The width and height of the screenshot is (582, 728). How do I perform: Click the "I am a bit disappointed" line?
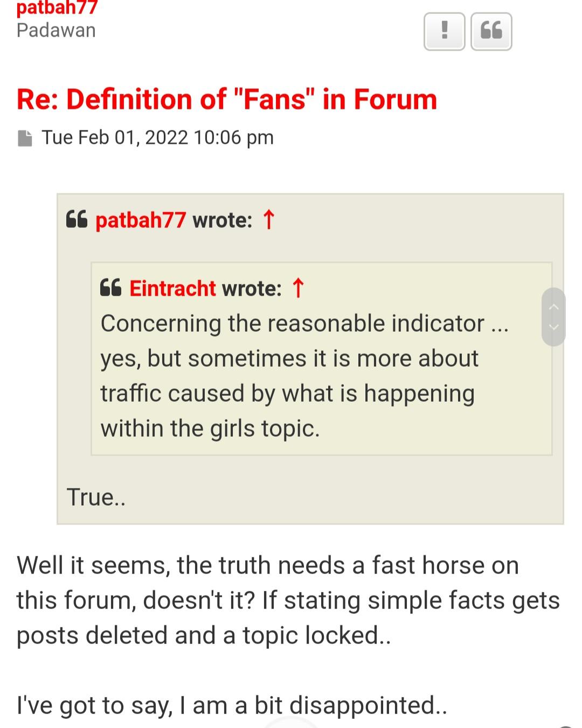click(x=232, y=705)
